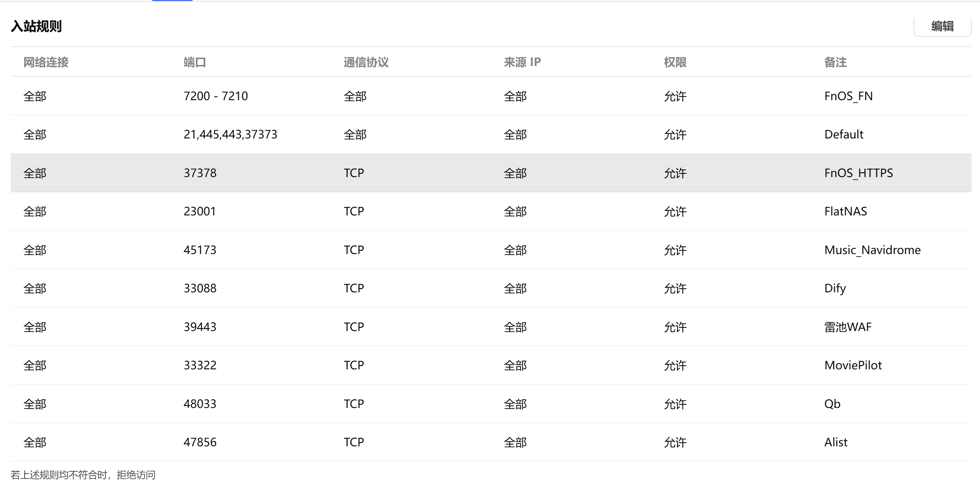This screenshot has height=483, width=980.
Task: Click the Qb rule remark
Action: point(832,404)
